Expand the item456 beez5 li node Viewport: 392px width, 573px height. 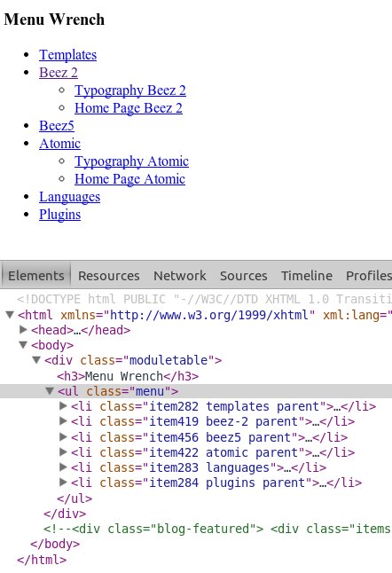pos(63,436)
